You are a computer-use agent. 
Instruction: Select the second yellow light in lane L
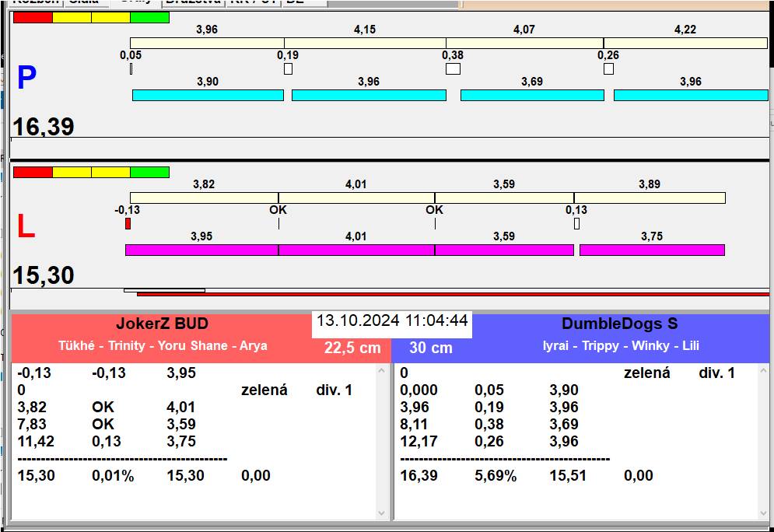pos(111,172)
